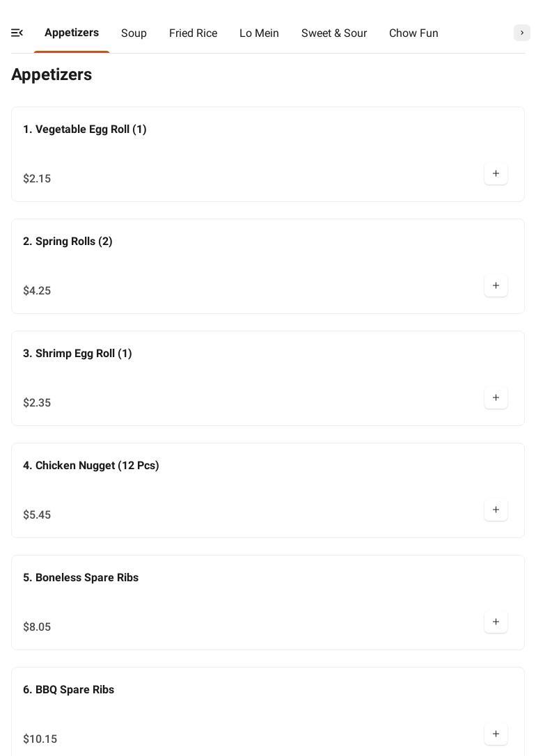This screenshot has height=756, width=536.
Task: Add Shrimp Egg Roll with plus button
Action: (x=496, y=398)
